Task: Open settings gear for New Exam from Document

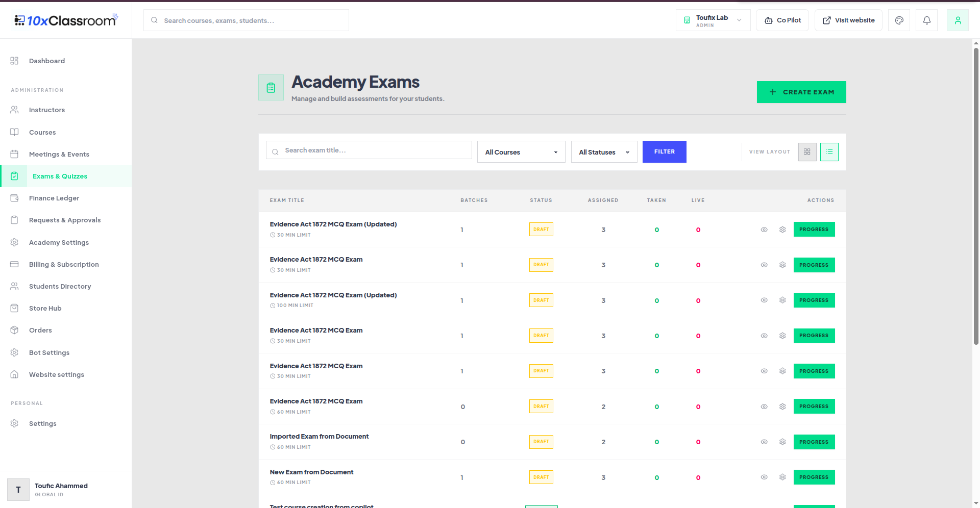Action: click(782, 477)
